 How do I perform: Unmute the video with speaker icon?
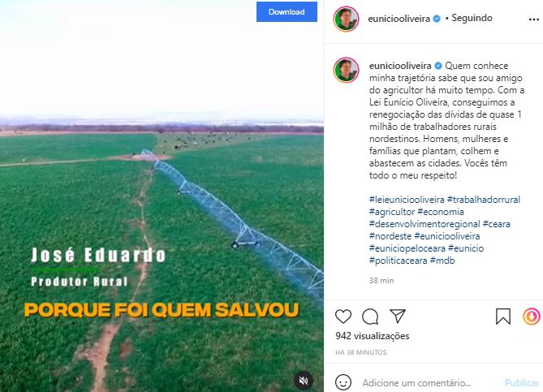click(304, 381)
